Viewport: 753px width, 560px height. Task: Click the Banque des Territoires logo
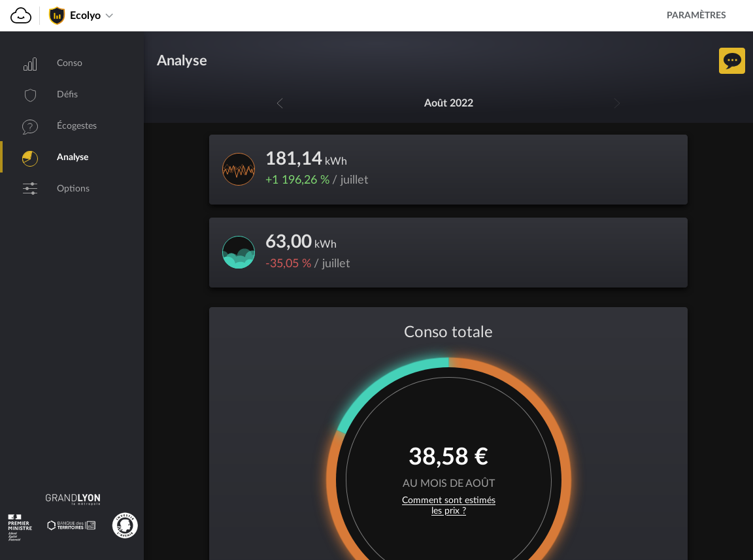tap(71, 525)
